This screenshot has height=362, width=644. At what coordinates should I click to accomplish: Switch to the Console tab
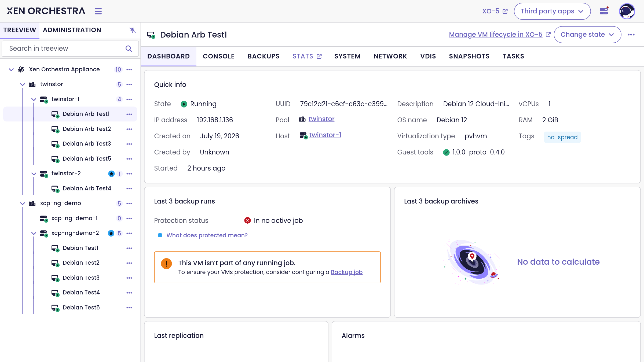pyautogui.click(x=219, y=56)
